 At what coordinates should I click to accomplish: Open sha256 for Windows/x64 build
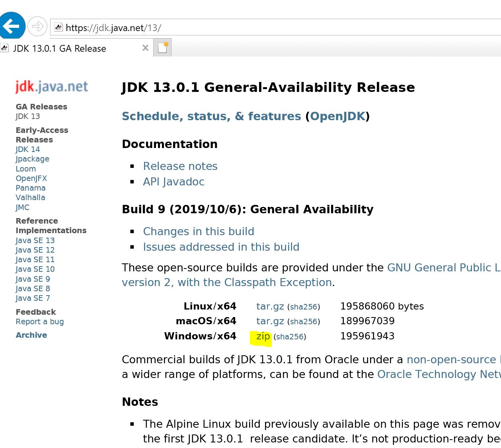click(x=290, y=337)
